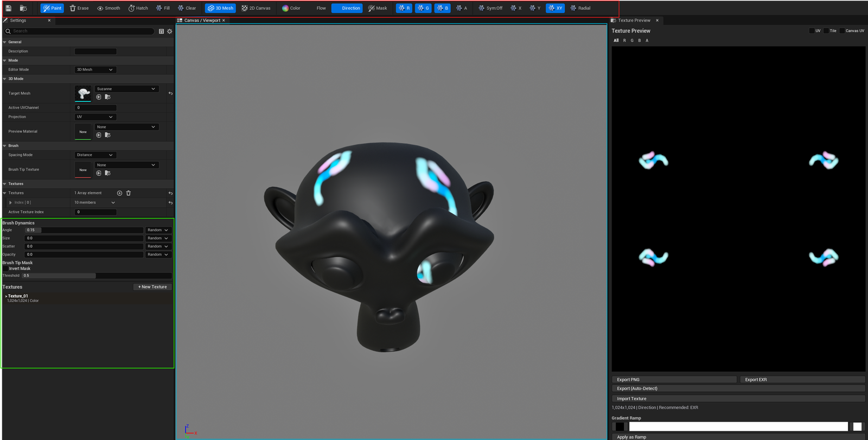Enable Tile checkbox in Texture Preview

(826, 31)
